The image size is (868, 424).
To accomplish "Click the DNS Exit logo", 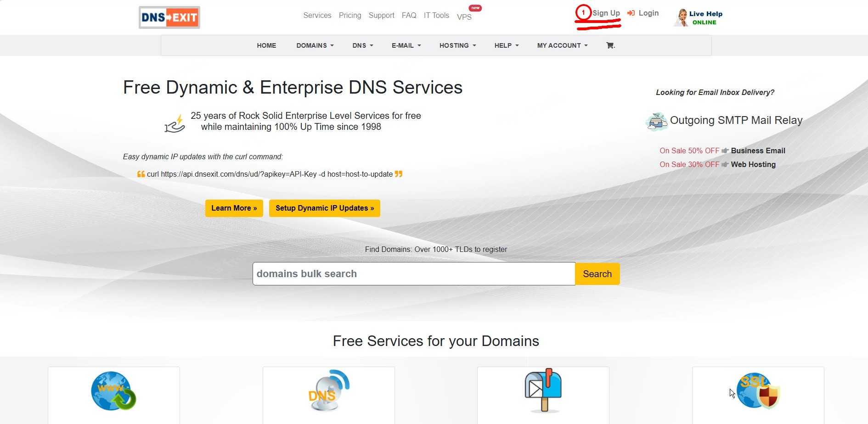I will [x=169, y=17].
